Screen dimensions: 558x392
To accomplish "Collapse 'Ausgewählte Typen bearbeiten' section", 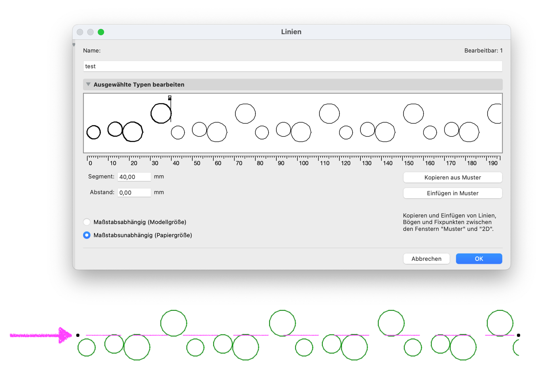I will (88, 84).
